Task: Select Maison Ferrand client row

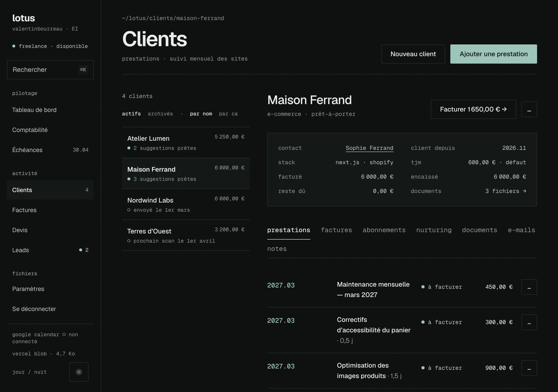Action: click(186, 173)
